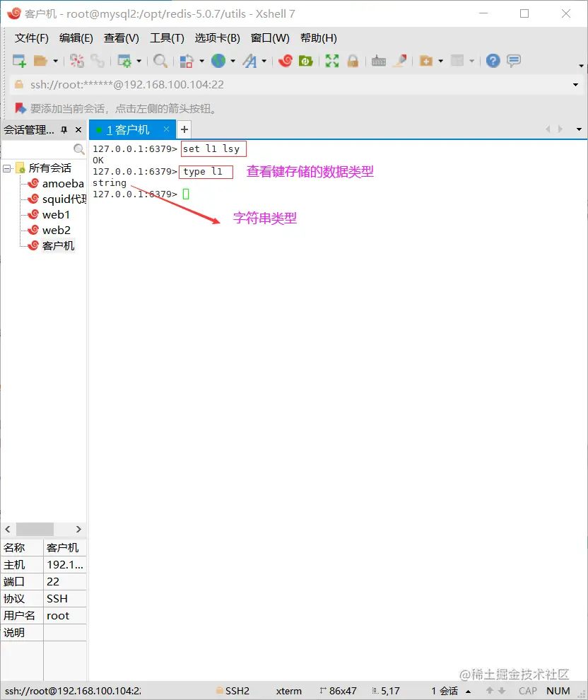Open the session Properties toolbar icon
This screenshot has width=588, height=700.
(x=124, y=61)
